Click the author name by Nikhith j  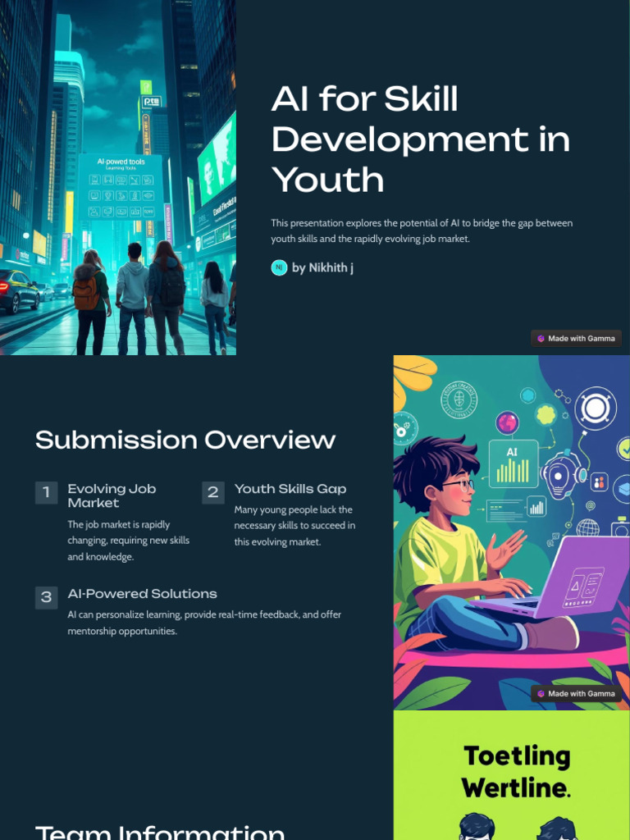(322, 268)
